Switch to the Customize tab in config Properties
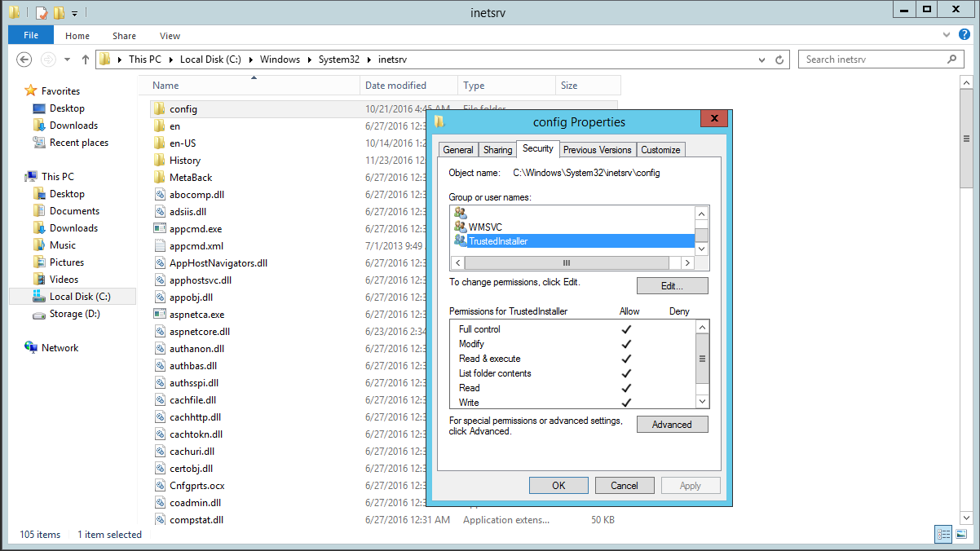980x551 pixels. 660,150
